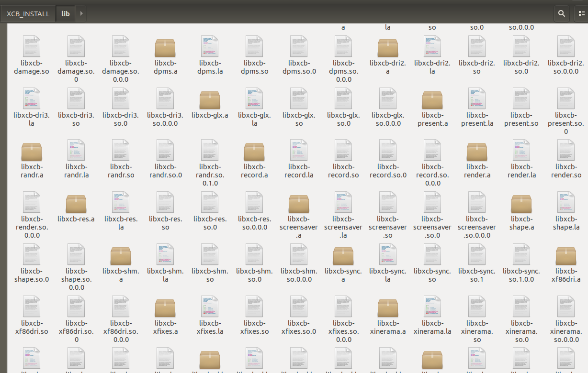The height and width of the screenshot is (373, 588).
Task: Select the libxcb-xinerama.a archive icon
Action: pos(388,307)
